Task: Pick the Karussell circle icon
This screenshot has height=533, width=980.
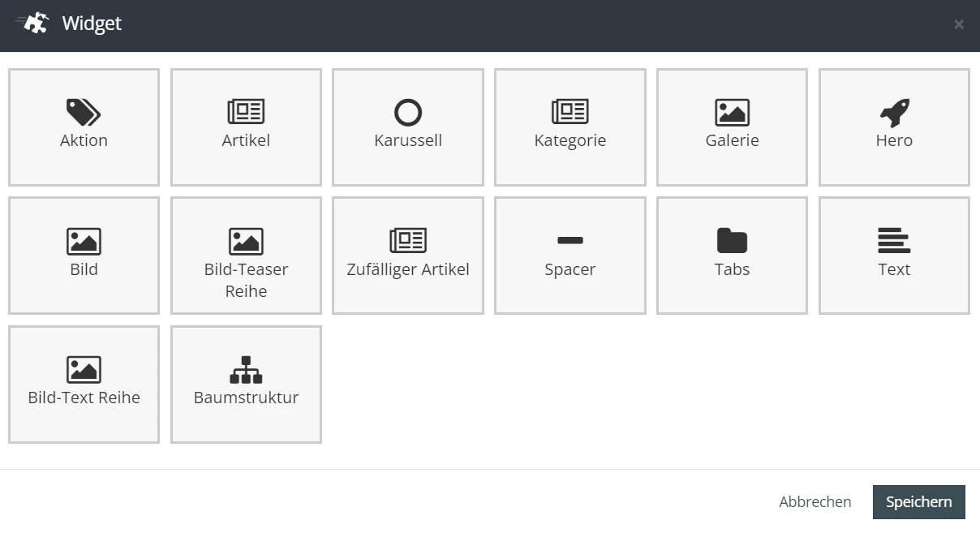Action: (x=408, y=112)
